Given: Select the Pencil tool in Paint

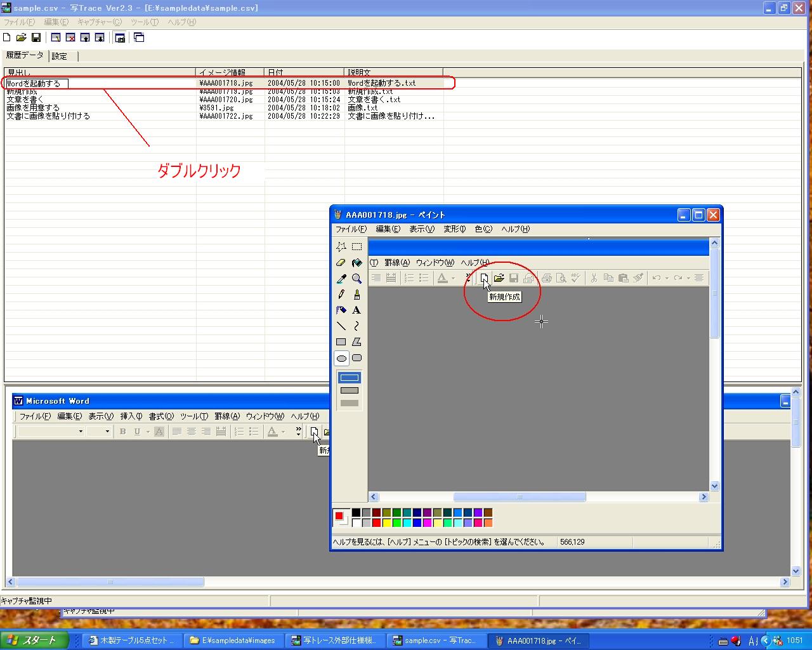Looking at the screenshot, I should point(341,294).
